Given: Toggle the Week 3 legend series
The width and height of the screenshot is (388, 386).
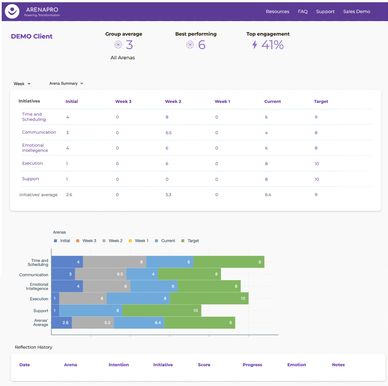Looking at the screenshot, I should 86,241.
